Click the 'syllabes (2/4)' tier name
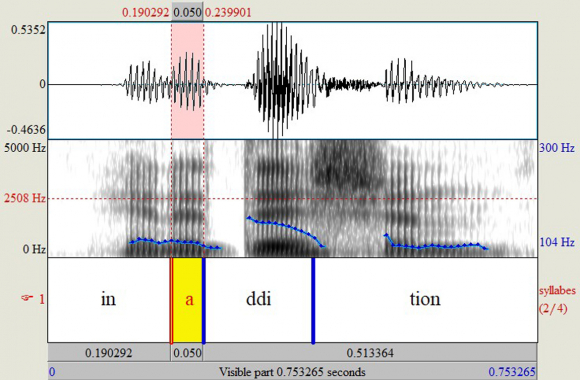Image resolution: width=580 pixels, height=380 pixels. [x=557, y=299]
